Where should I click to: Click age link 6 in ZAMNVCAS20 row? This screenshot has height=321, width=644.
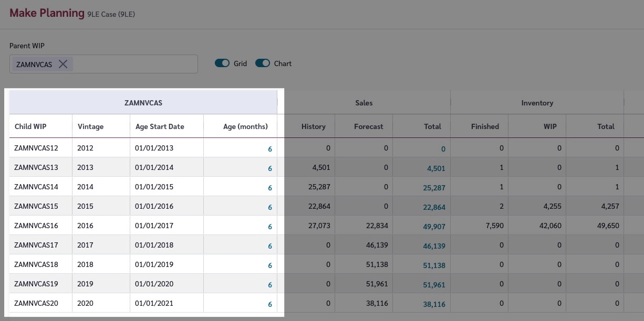coord(270,304)
